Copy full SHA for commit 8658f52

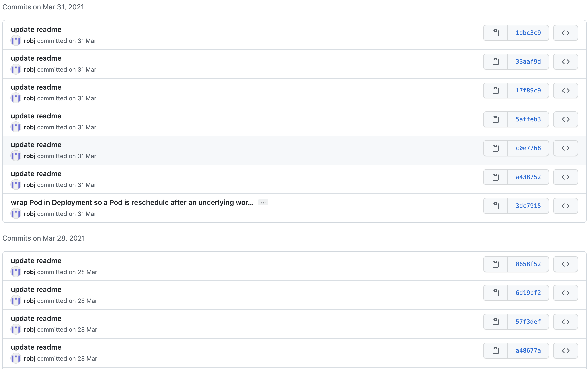coord(495,264)
